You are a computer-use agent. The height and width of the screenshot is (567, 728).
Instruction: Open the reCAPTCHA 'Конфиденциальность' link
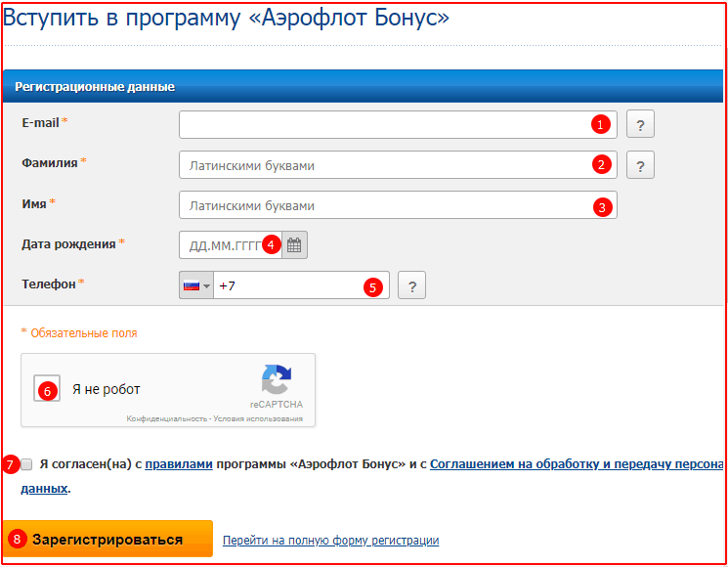tap(167, 418)
